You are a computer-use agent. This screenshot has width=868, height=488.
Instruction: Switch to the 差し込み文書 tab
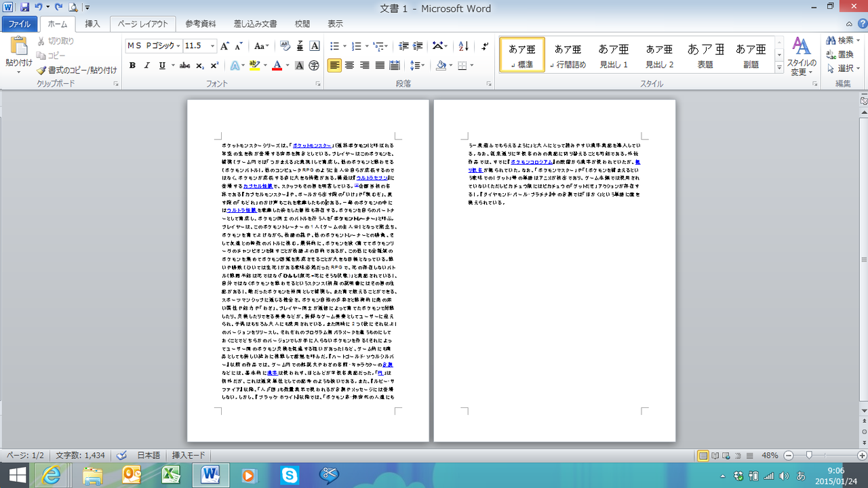tap(255, 24)
